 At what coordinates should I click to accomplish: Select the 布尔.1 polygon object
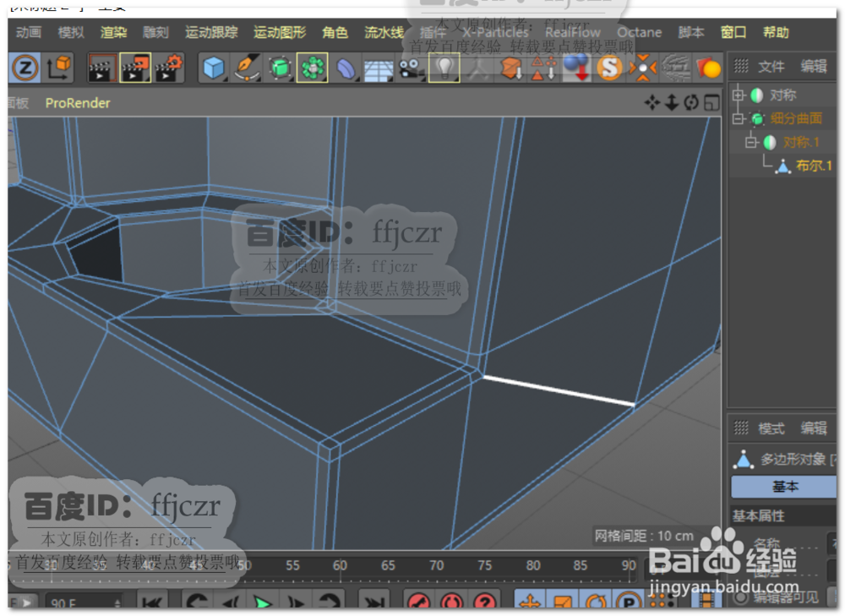click(814, 166)
